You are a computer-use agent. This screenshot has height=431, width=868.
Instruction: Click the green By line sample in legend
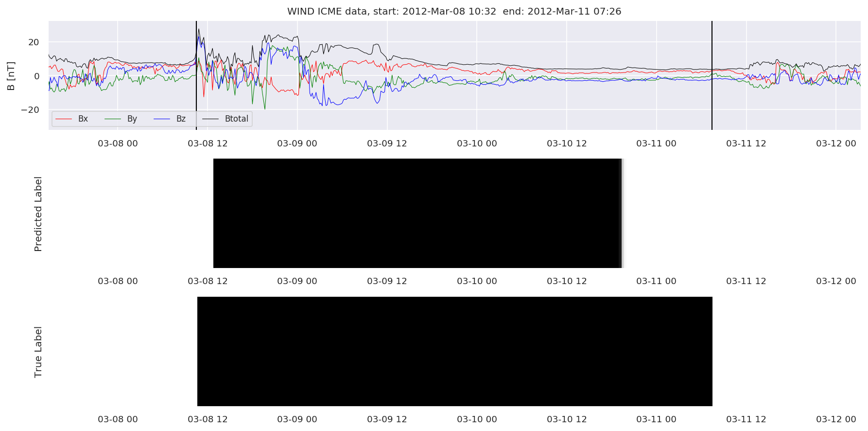click(x=113, y=119)
